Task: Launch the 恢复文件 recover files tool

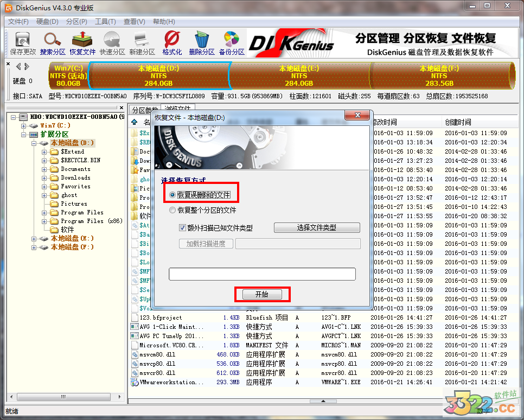Action: (82, 43)
